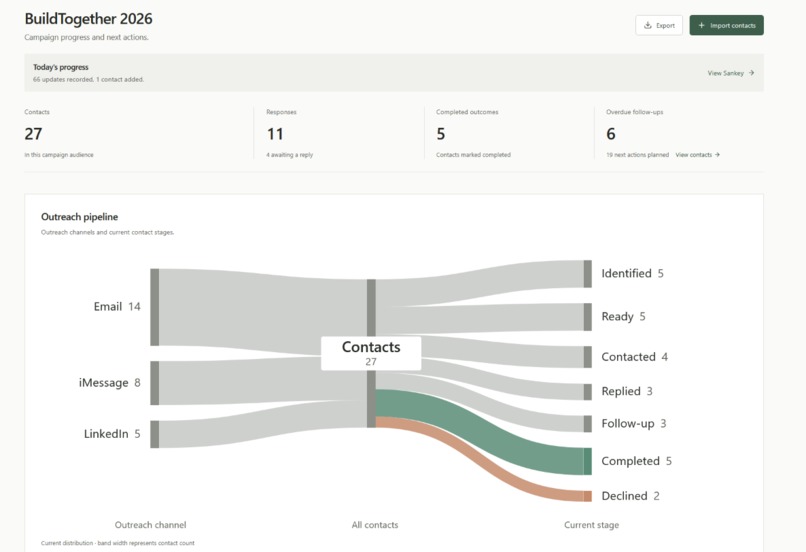Select the iMessage 8 node label
Screen dimensions: 806x552
click(109, 383)
